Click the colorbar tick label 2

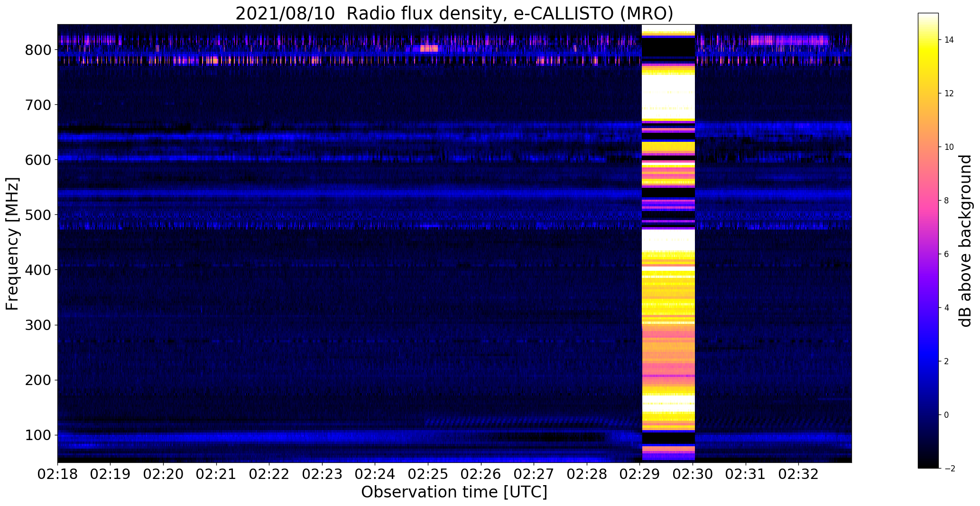[947, 361]
